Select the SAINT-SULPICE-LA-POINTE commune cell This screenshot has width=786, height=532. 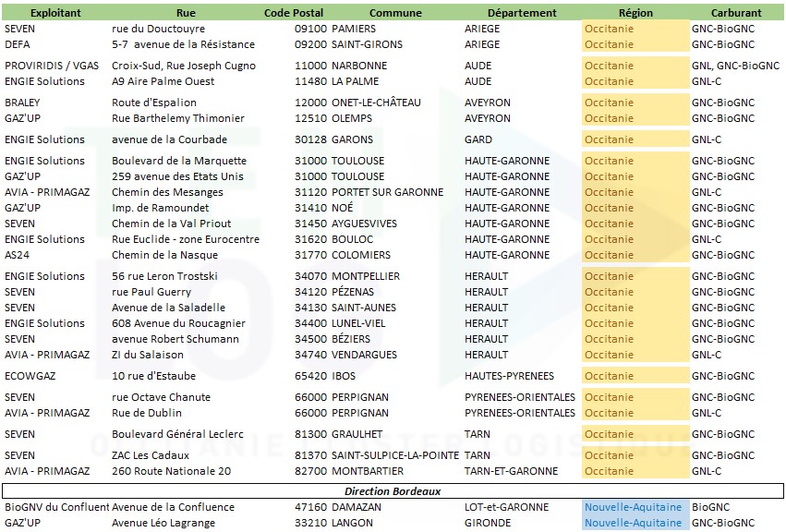[395, 455]
